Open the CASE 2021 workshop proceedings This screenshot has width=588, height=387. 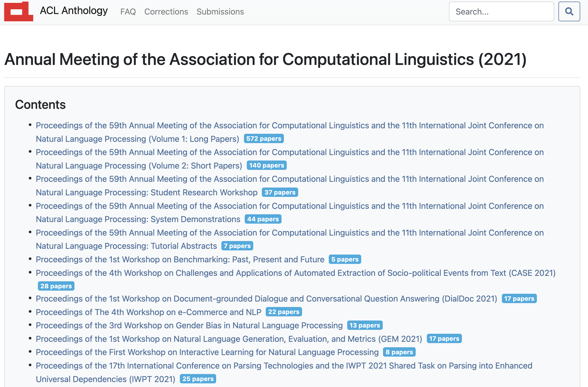[x=296, y=273]
